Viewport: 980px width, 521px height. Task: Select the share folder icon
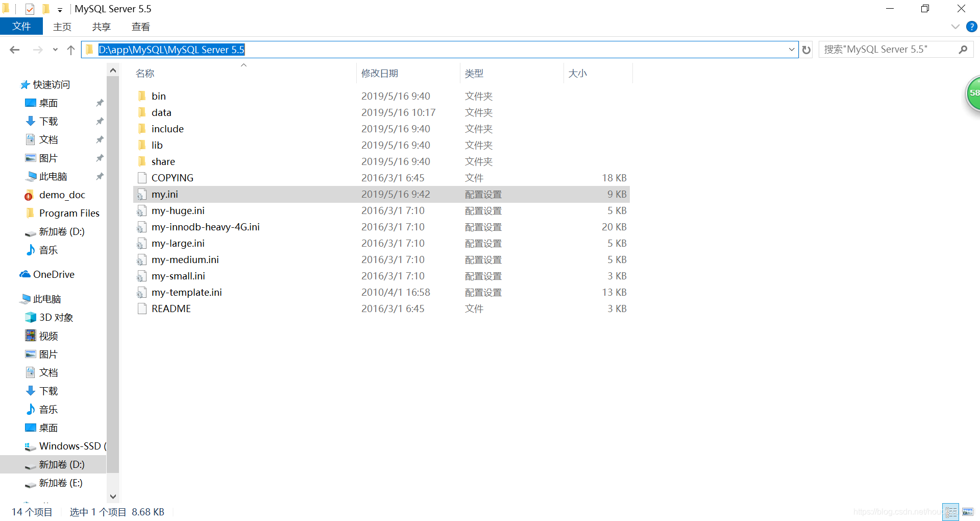[142, 161]
